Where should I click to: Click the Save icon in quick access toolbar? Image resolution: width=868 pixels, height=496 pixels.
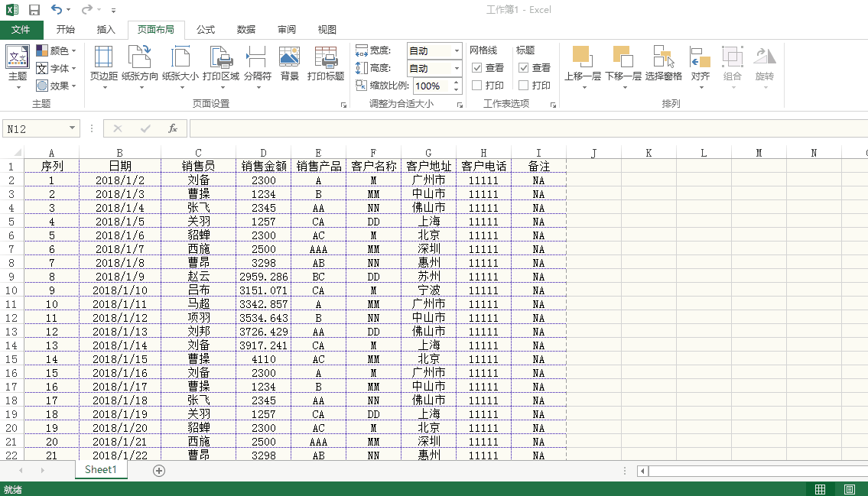coord(34,9)
